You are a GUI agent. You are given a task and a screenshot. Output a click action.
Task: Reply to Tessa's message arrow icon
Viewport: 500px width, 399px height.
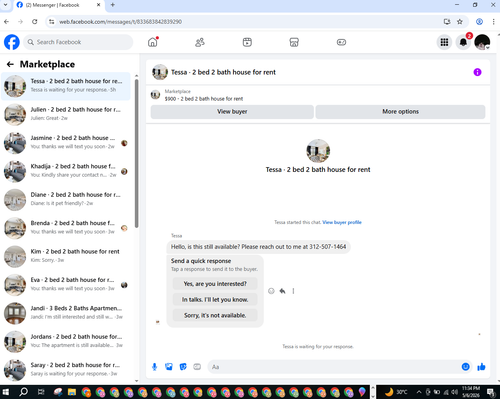coord(282,291)
